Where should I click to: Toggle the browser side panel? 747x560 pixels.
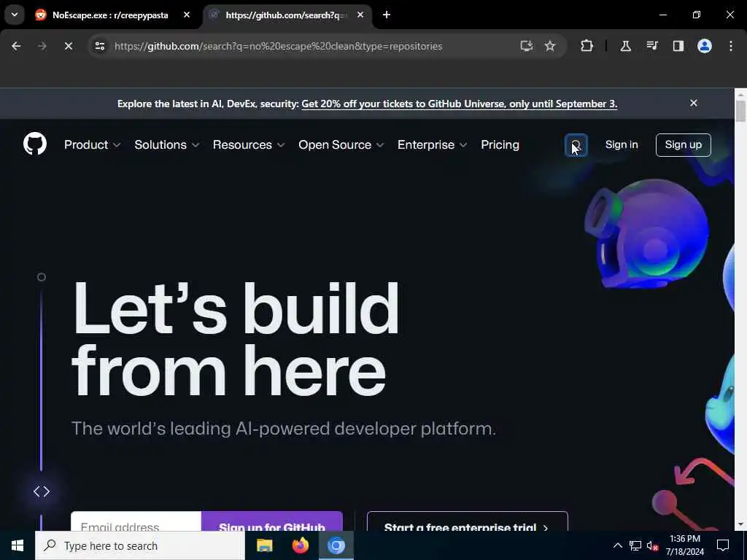(678, 46)
